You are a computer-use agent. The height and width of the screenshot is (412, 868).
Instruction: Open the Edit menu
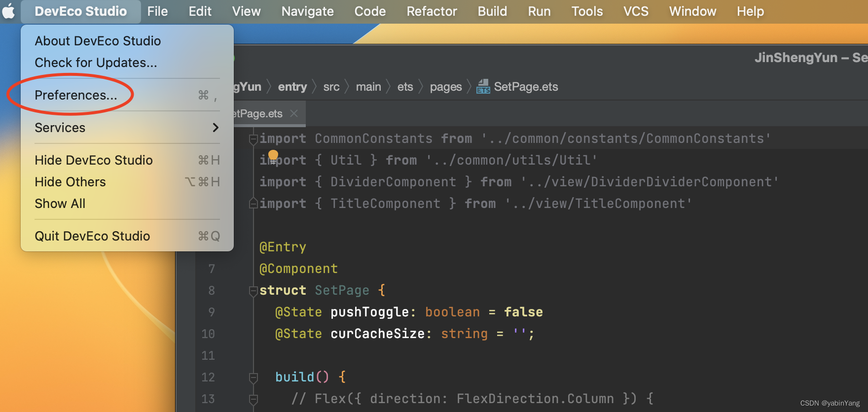point(200,11)
